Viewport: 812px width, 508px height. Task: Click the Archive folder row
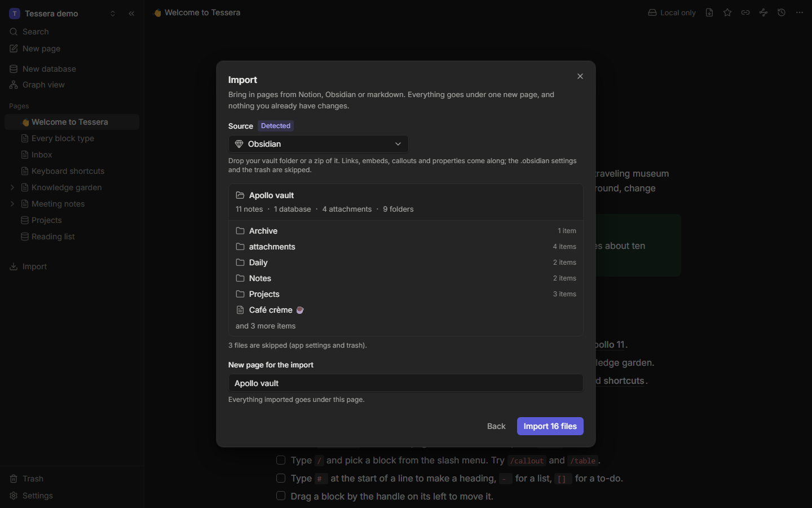(x=406, y=231)
